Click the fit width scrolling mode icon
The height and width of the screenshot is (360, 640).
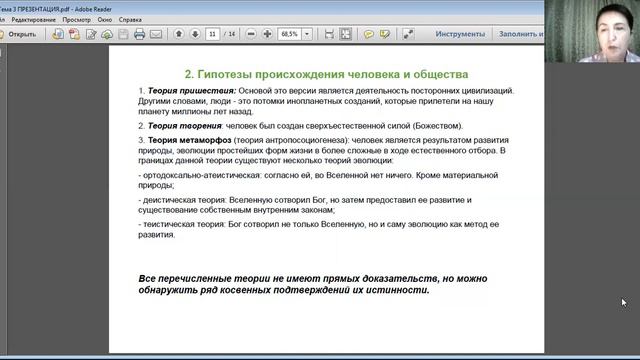[x=329, y=34]
